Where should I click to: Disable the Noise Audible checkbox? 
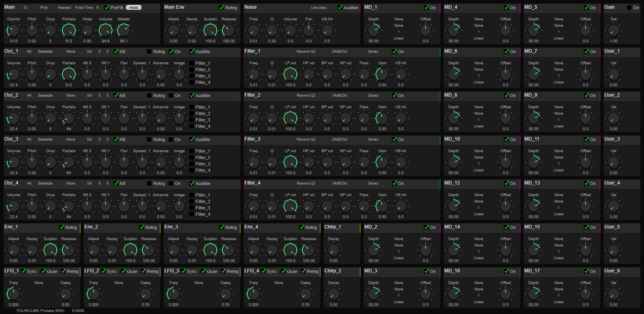click(x=340, y=8)
